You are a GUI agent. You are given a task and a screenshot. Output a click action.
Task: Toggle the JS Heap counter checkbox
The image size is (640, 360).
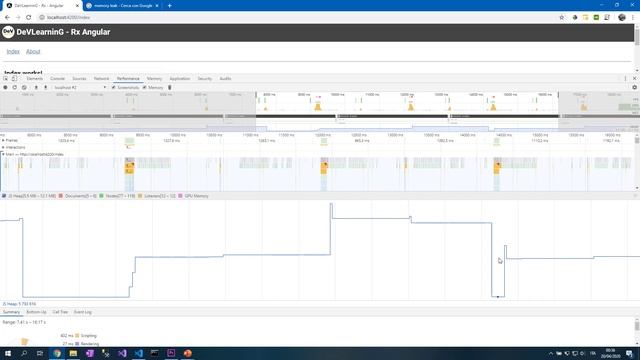coord(4,196)
